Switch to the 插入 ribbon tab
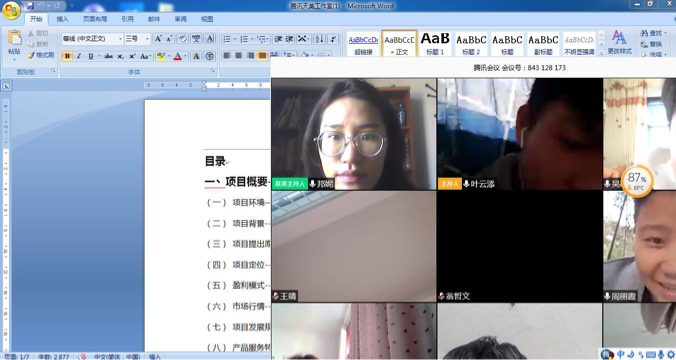The width and height of the screenshot is (676, 360). [x=63, y=19]
